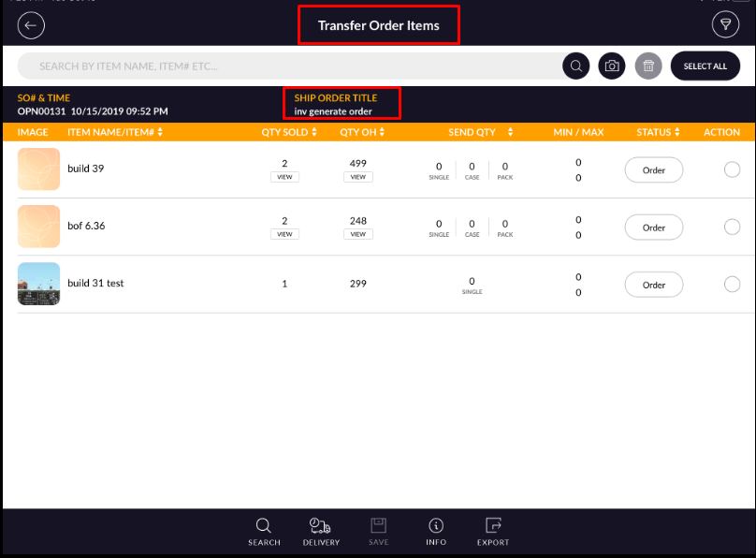Screen dimensions: 756x558
Task: Sort by Status column header
Action: pyautogui.click(x=659, y=133)
